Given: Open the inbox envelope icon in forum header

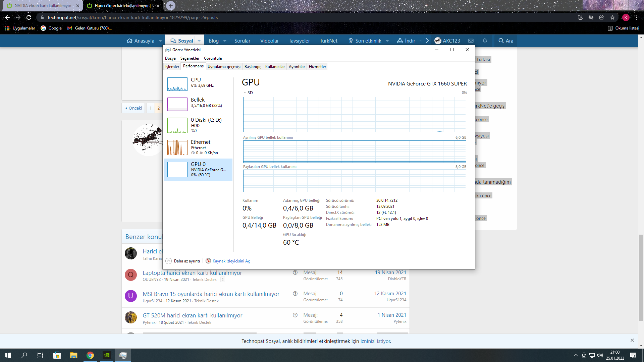Looking at the screenshot, I should click(x=471, y=41).
